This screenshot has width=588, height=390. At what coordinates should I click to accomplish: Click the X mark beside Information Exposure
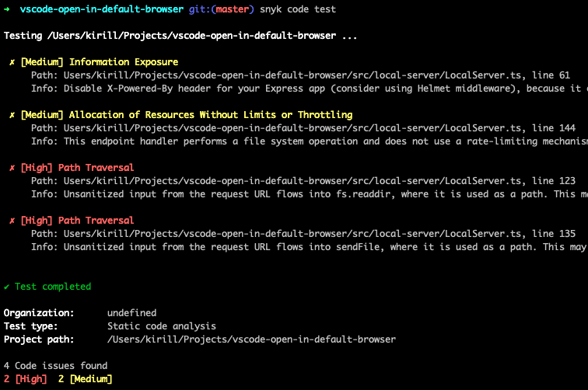12,62
